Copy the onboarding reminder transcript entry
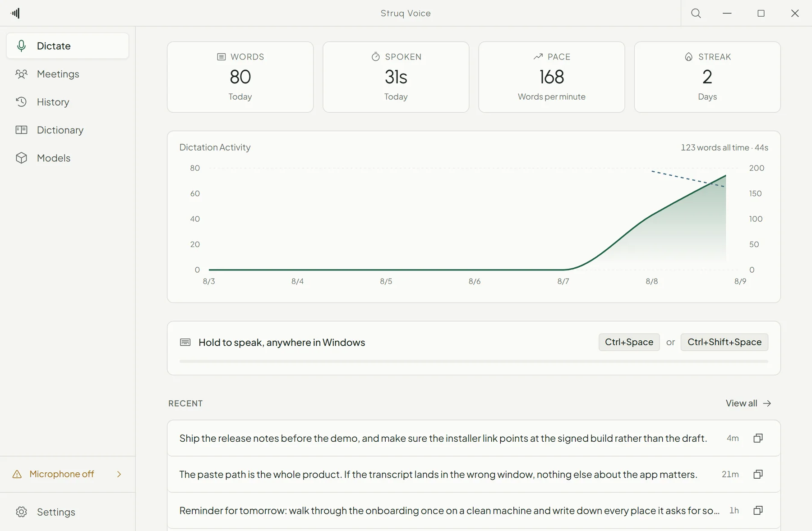812x531 pixels. pyautogui.click(x=758, y=510)
